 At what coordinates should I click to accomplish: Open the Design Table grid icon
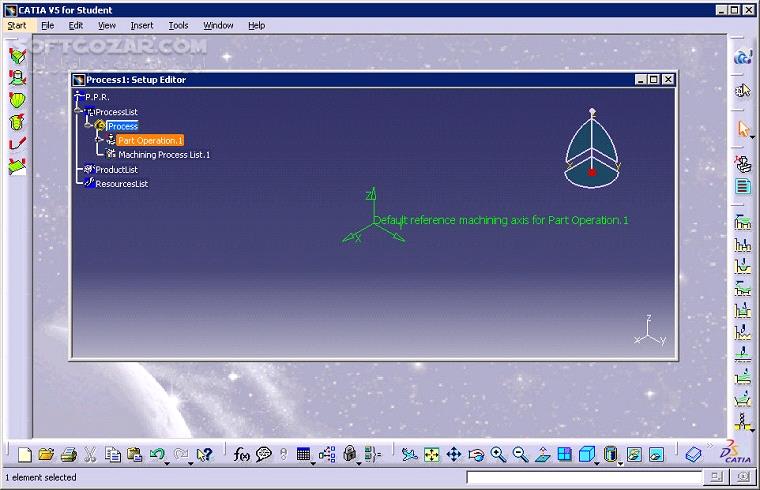(303, 455)
